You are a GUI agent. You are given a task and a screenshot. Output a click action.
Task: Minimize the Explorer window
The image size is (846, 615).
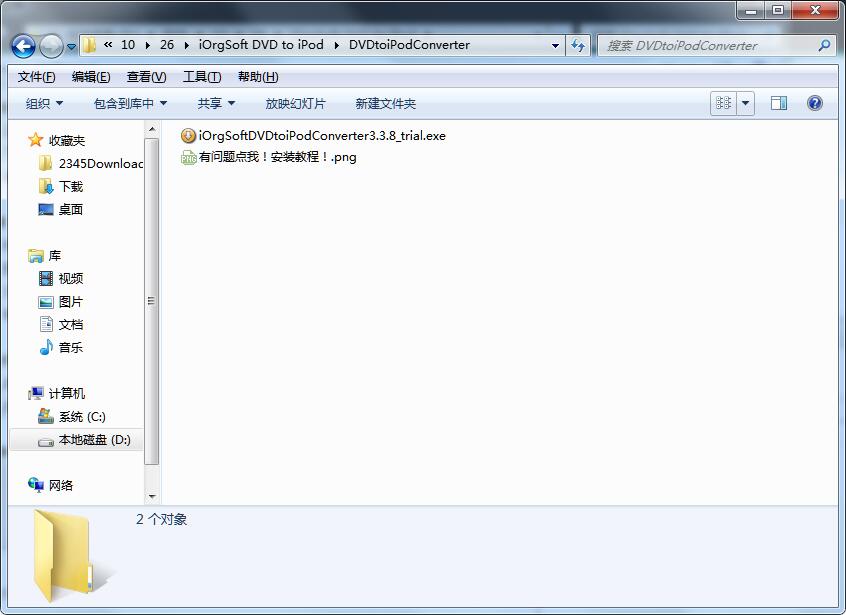pos(751,10)
